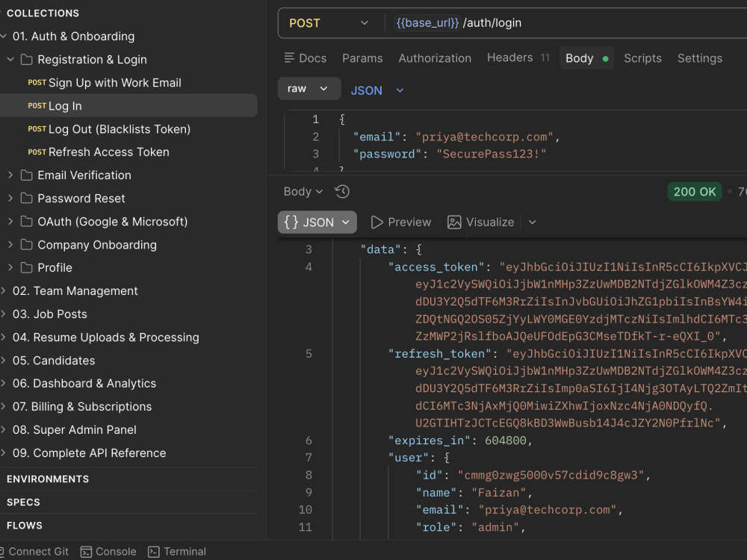
Task: Expand the Email Verification folder
Action: [10, 175]
